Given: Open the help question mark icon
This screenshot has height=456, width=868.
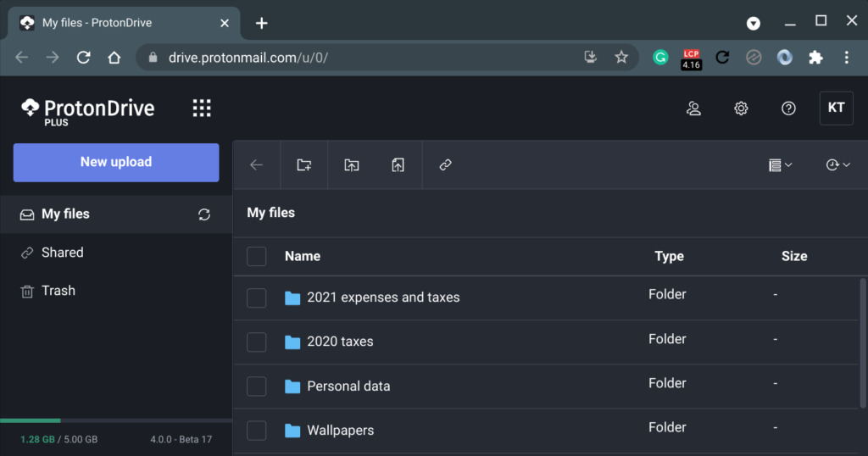Looking at the screenshot, I should [788, 108].
